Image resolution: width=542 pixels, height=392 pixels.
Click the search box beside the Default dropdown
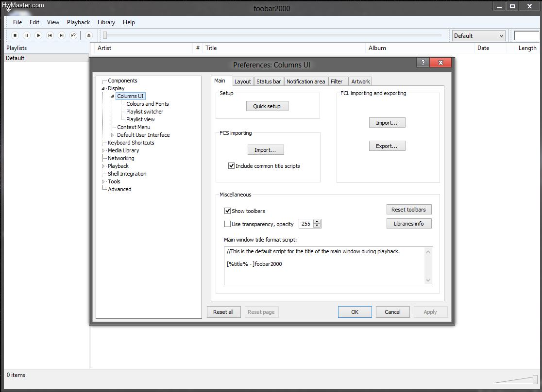526,35
